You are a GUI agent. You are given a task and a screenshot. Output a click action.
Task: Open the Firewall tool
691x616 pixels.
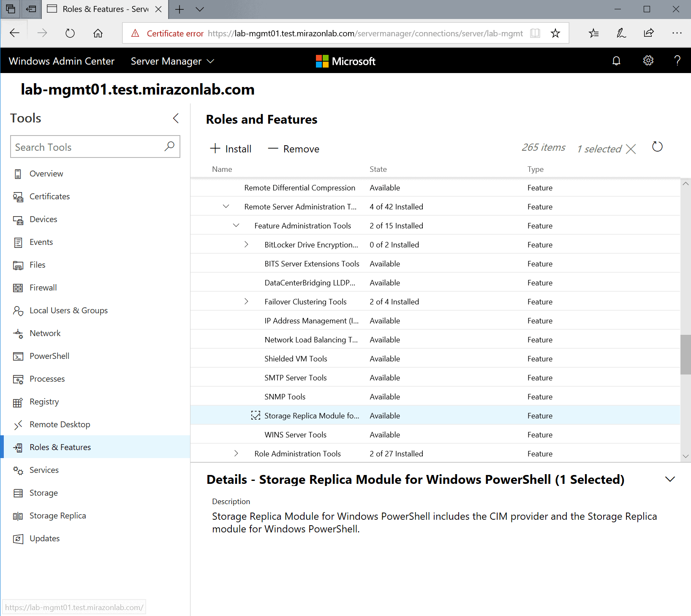point(43,288)
